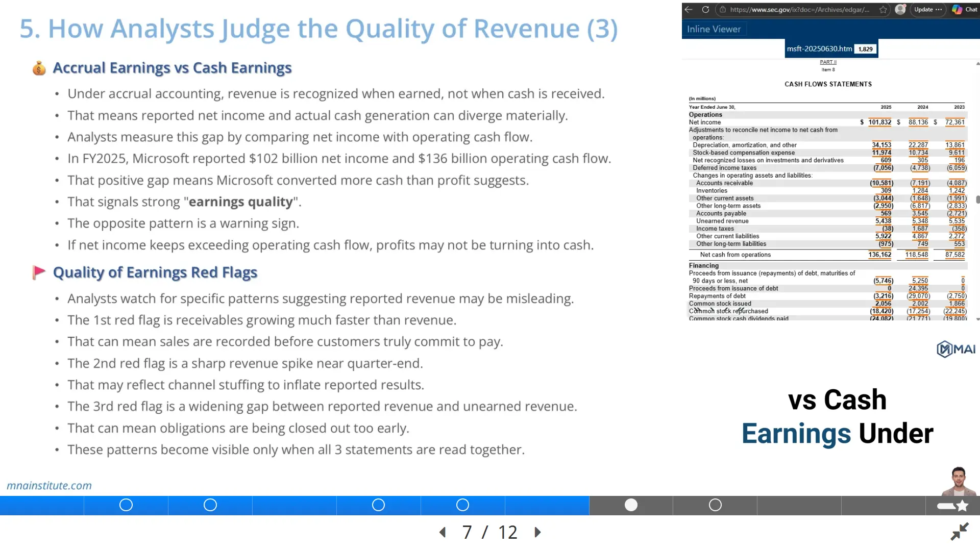Click the star icon on the progress bar
Image resolution: width=980 pixels, height=551 pixels.
[x=962, y=506]
